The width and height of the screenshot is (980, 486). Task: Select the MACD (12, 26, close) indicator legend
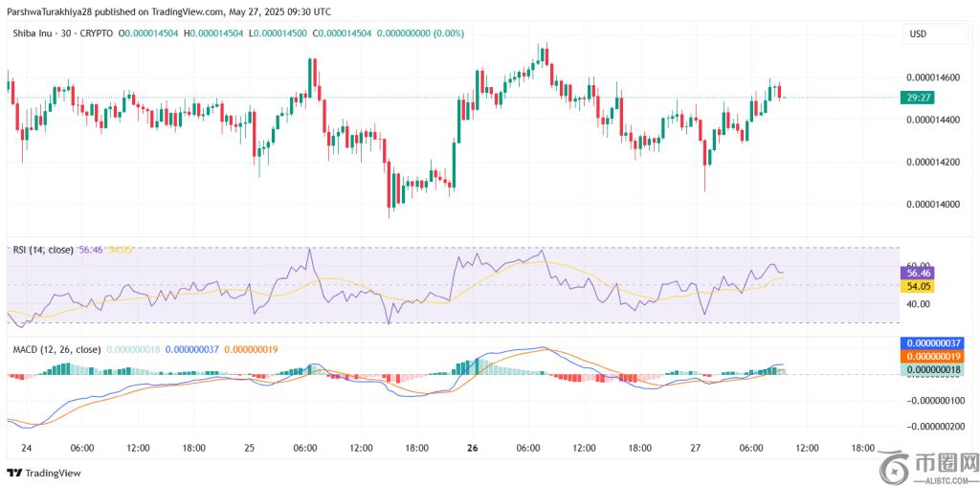coord(56,349)
